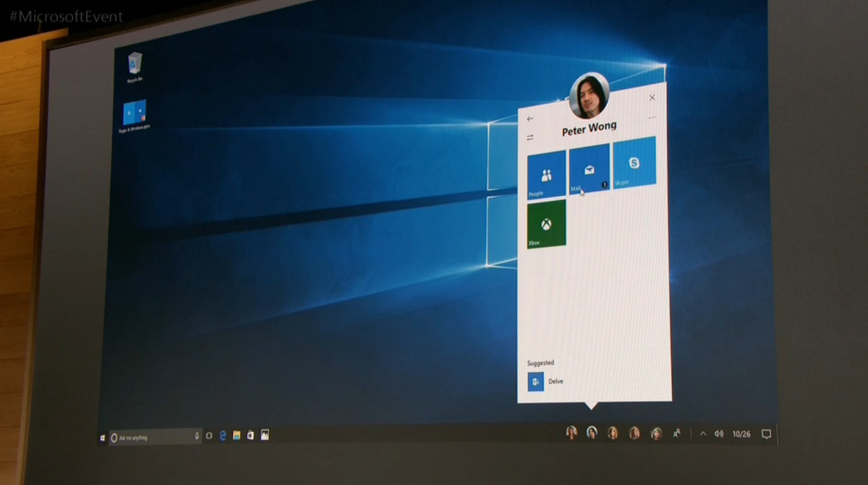Launch the Skype tile
The image size is (868, 485).
[634, 163]
